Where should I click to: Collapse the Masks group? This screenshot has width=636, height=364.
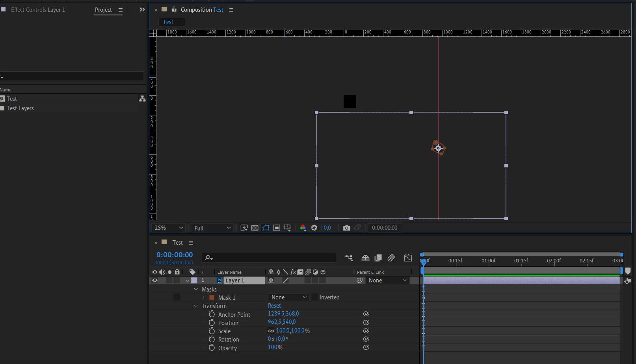pyautogui.click(x=196, y=289)
